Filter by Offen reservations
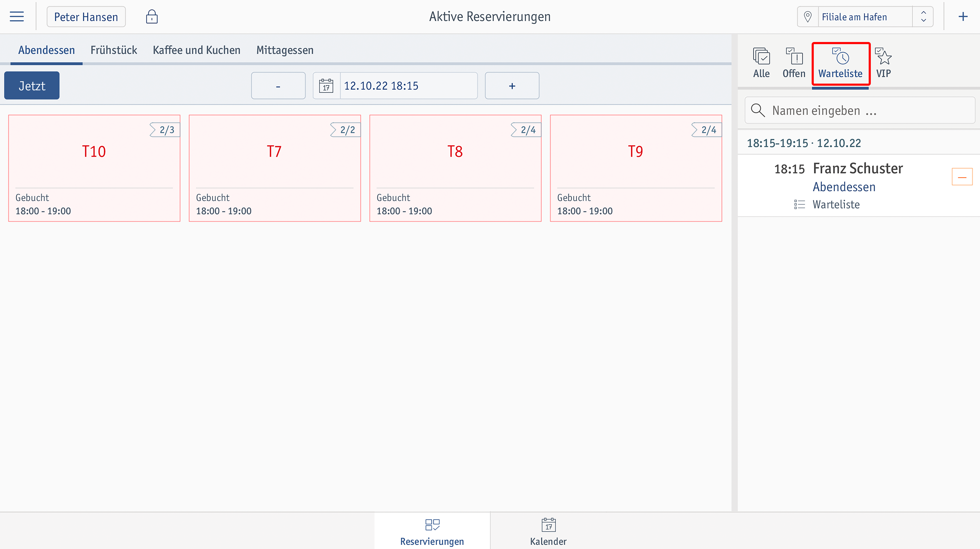 (x=794, y=63)
